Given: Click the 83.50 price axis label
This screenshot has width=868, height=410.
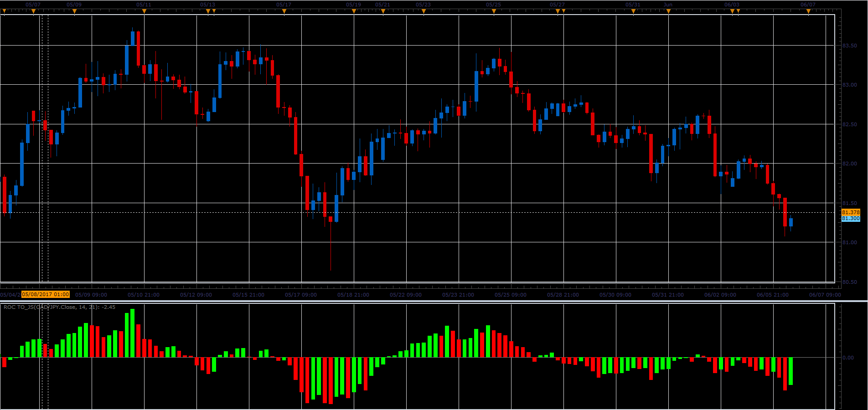Looking at the screenshot, I should pyautogui.click(x=849, y=46).
